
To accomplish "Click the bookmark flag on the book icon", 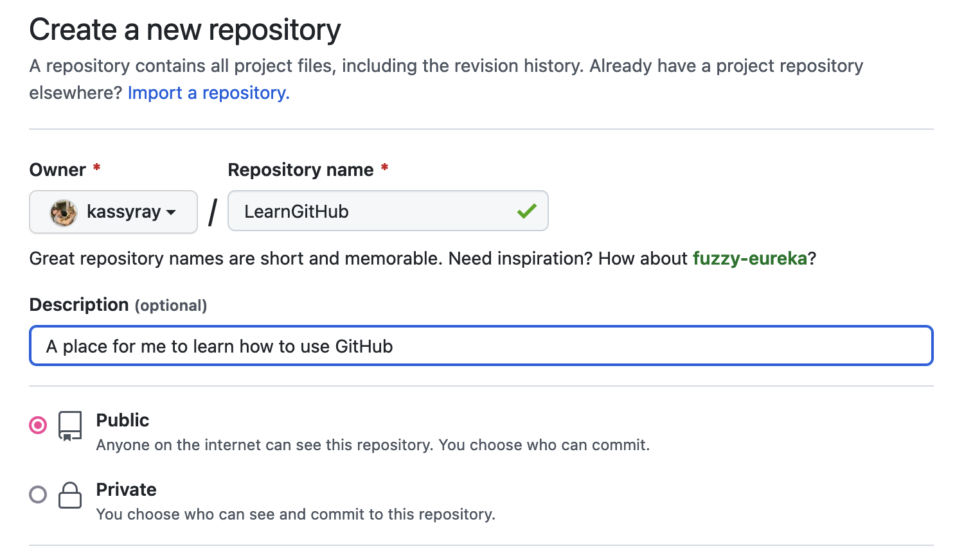I will [x=67, y=436].
